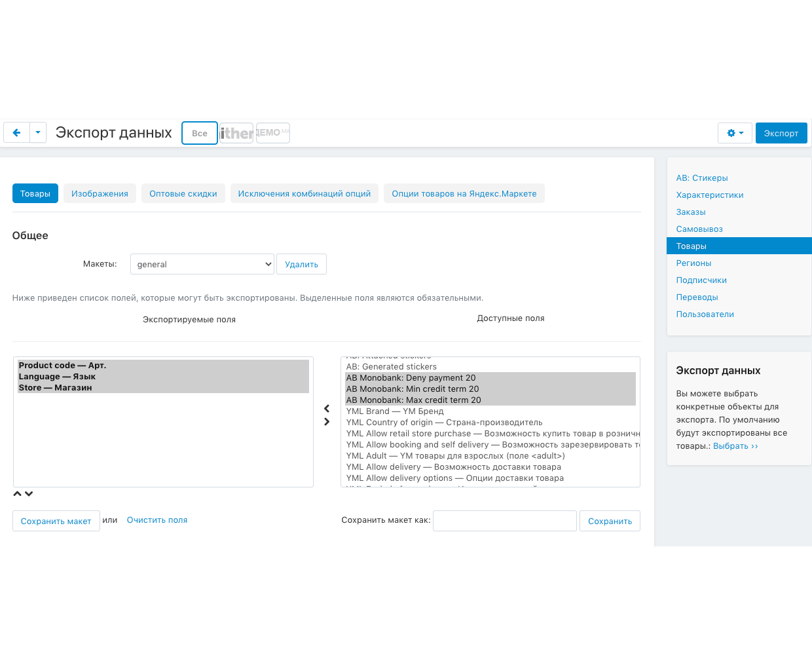Image resolution: width=812 pixels, height=665 pixels.
Task: Select YML Brand field in available list
Action: pyautogui.click(x=395, y=411)
